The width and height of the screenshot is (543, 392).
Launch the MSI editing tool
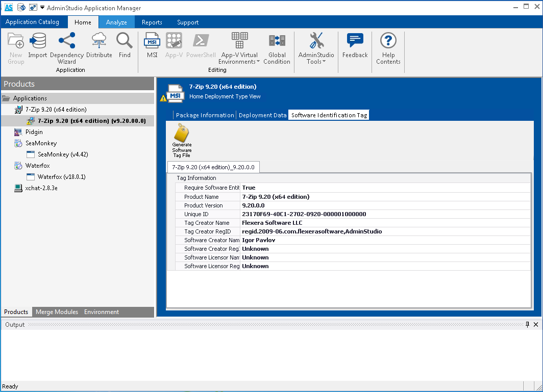click(x=152, y=45)
